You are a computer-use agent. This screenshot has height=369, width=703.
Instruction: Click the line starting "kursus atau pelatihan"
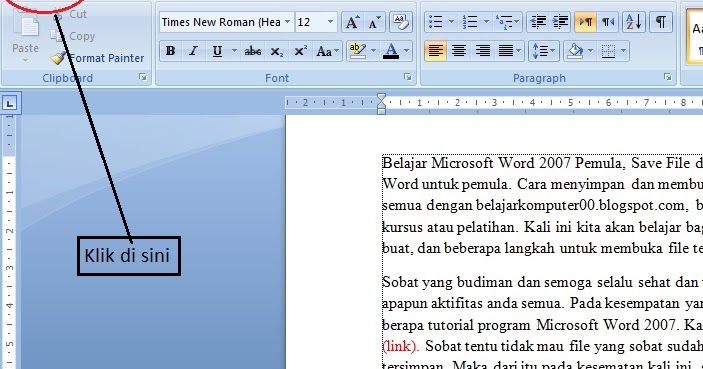pos(542,226)
